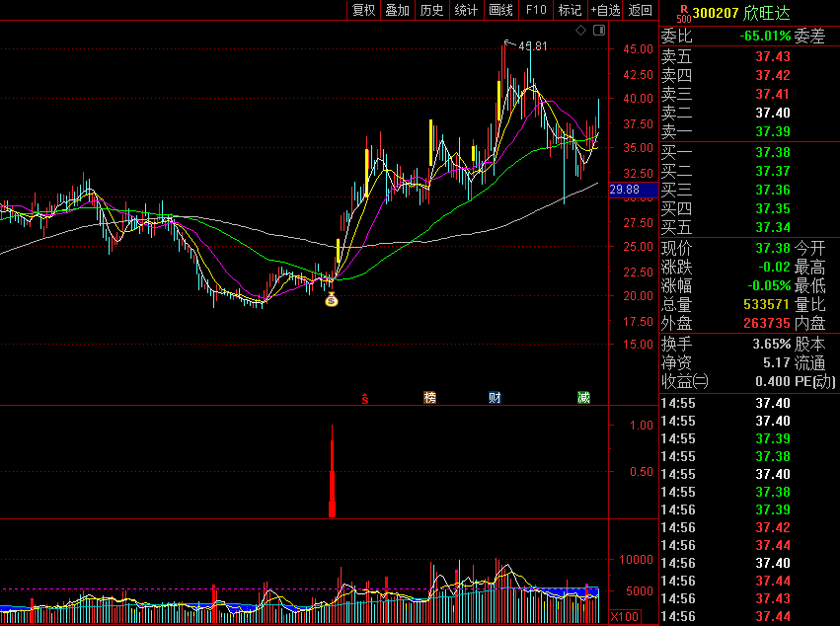Click the tall red bar in the middle indicator pane
Image resolution: width=840 pixels, height=626 pixels.
pos(332,471)
